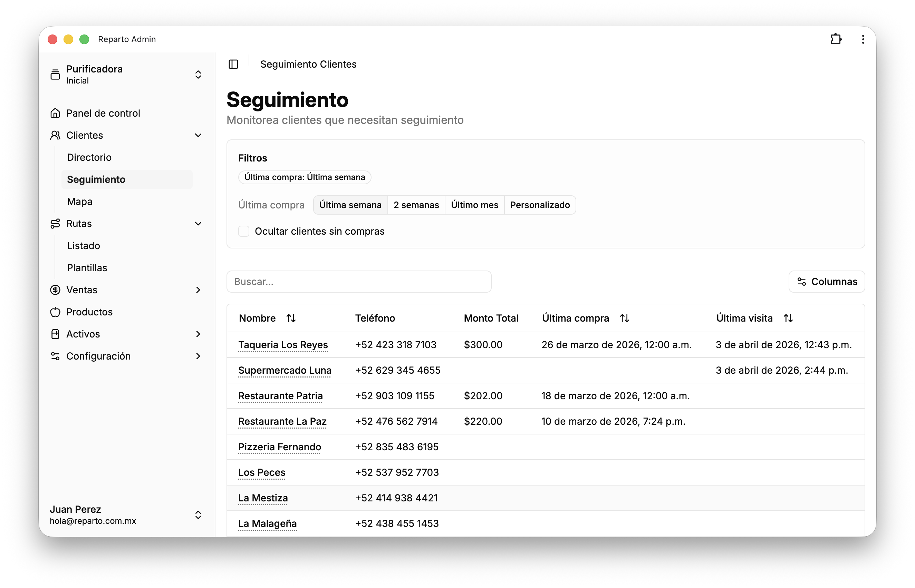
Task: Click the Purificadora jug icon
Action: [x=55, y=75]
